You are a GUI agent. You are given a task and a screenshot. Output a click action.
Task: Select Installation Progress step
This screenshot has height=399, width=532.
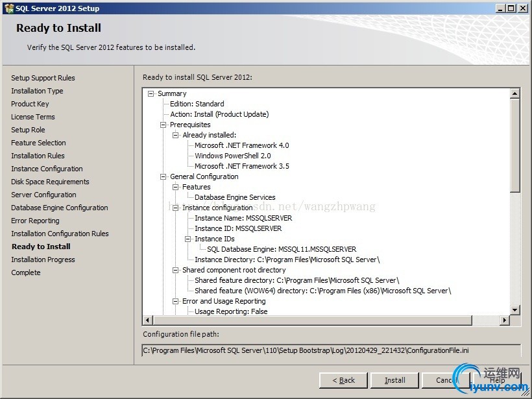point(43,260)
